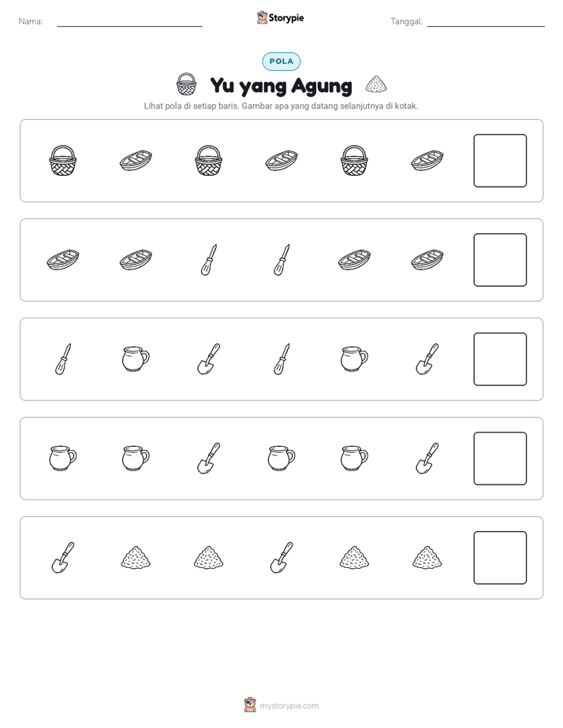563x728 pixels.
Task: Click the sand pile icon beside the title
Action: pyautogui.click(x=376, y=84)
